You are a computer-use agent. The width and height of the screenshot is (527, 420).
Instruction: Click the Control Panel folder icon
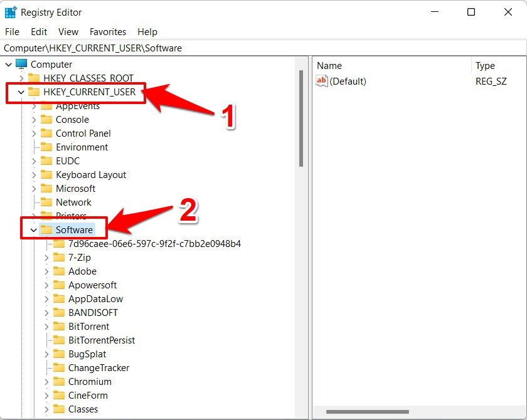pyautogui.click(x=46, y=134)
